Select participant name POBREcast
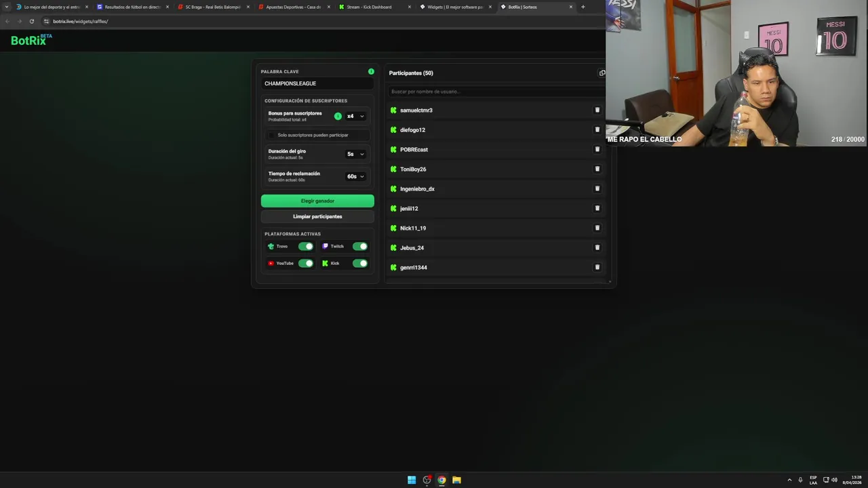 (414, 150)
